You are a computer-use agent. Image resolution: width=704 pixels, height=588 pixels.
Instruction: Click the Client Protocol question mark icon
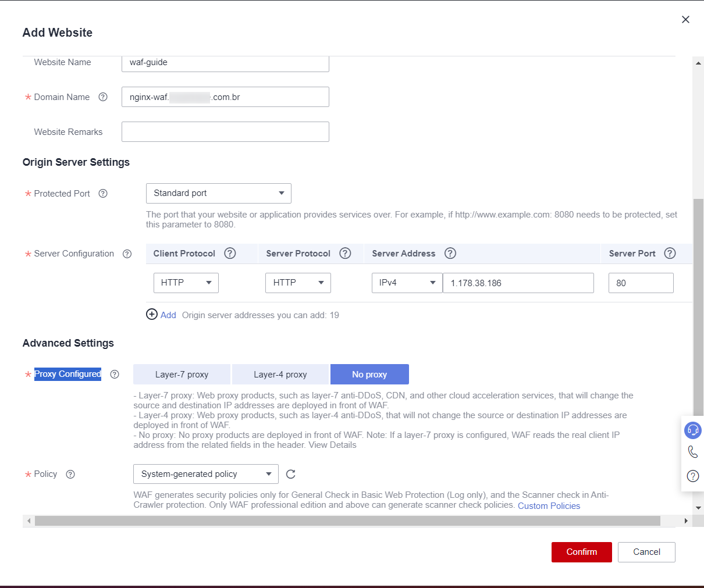pyautogui.click(x=230, y=253)
